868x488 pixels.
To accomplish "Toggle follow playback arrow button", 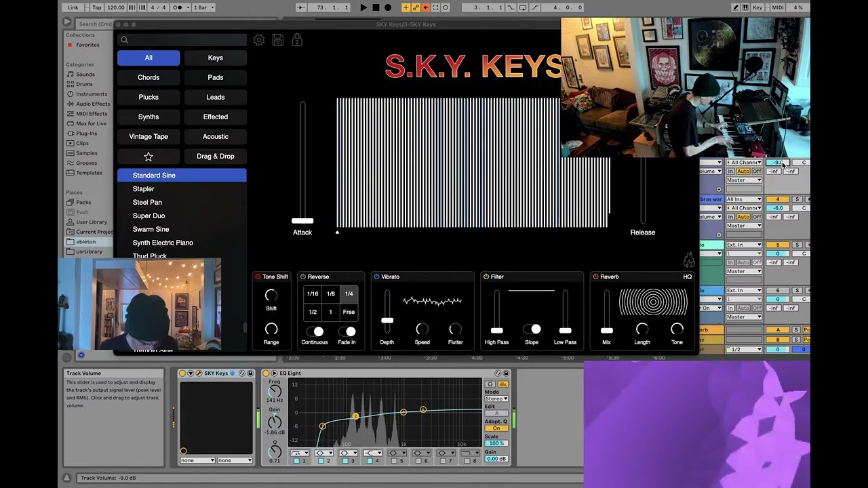I will click(302, 7).
